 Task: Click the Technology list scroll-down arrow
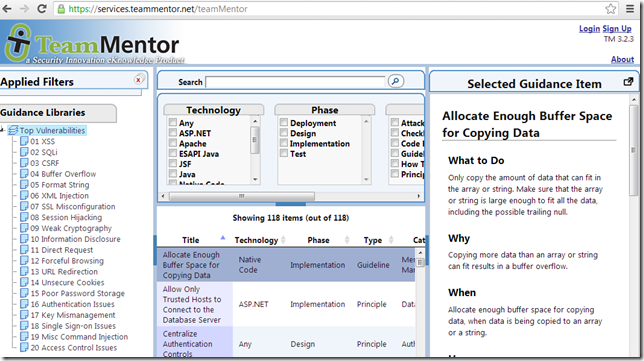click(255, 179)
